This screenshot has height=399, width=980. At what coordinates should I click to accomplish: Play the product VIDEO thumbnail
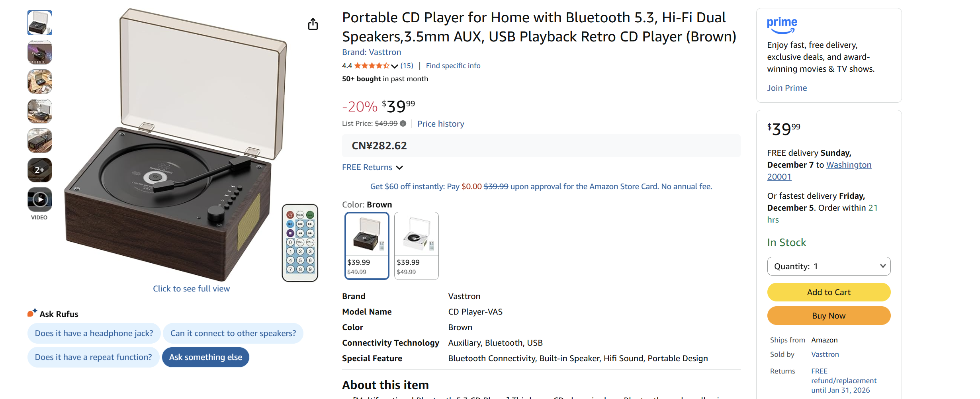[39, 199]
